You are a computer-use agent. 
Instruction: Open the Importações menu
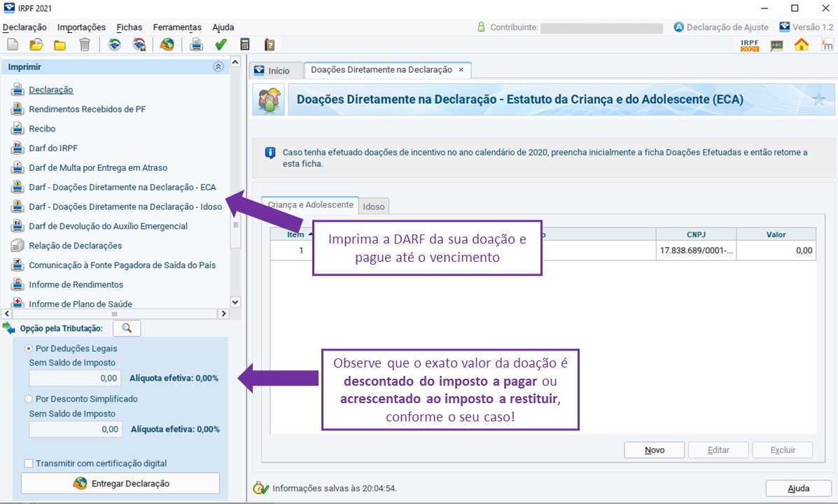[x=81, y=27]
